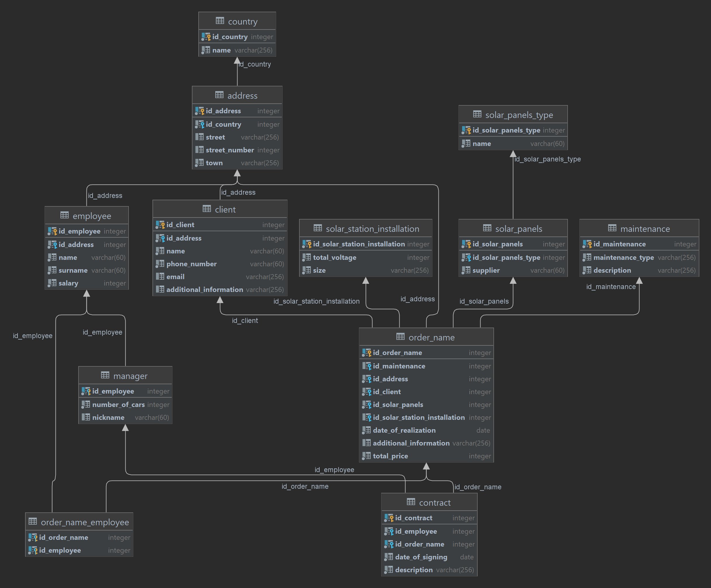
Task: Click foreign key icon of id_country in address
Action: click(200, 124)
